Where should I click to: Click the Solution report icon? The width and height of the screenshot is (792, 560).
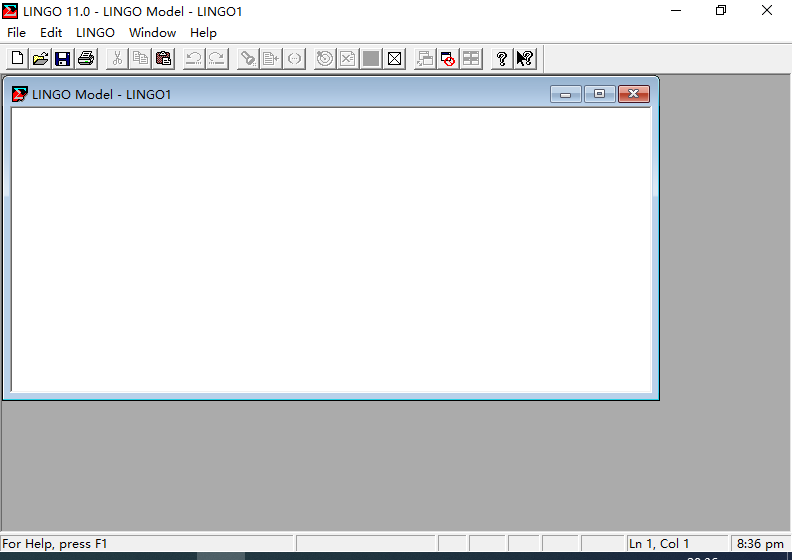(x=348, y=59)
